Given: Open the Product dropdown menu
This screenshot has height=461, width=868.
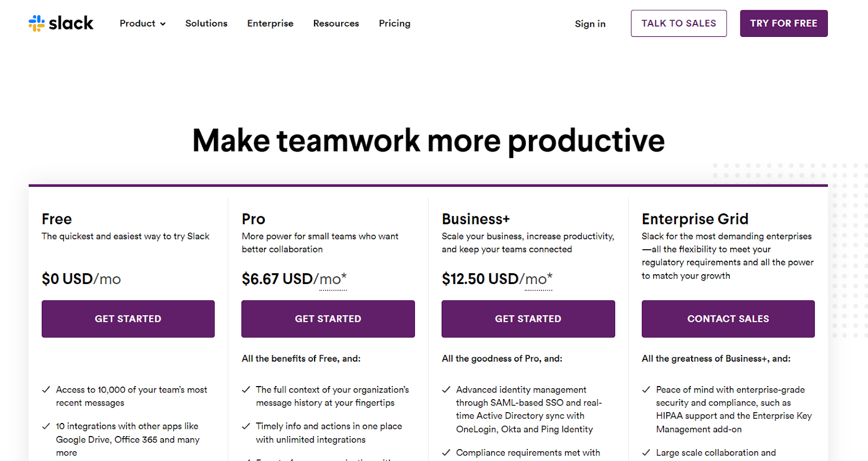Looking at the screenshot, I should (138, 23).
